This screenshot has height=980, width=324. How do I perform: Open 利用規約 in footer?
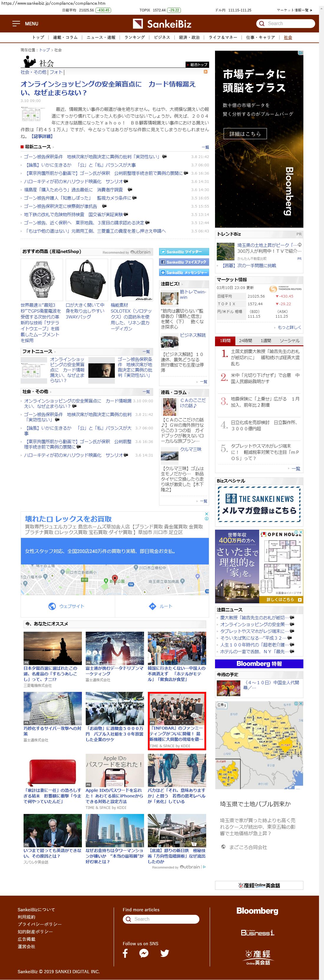tap(26, 917)
